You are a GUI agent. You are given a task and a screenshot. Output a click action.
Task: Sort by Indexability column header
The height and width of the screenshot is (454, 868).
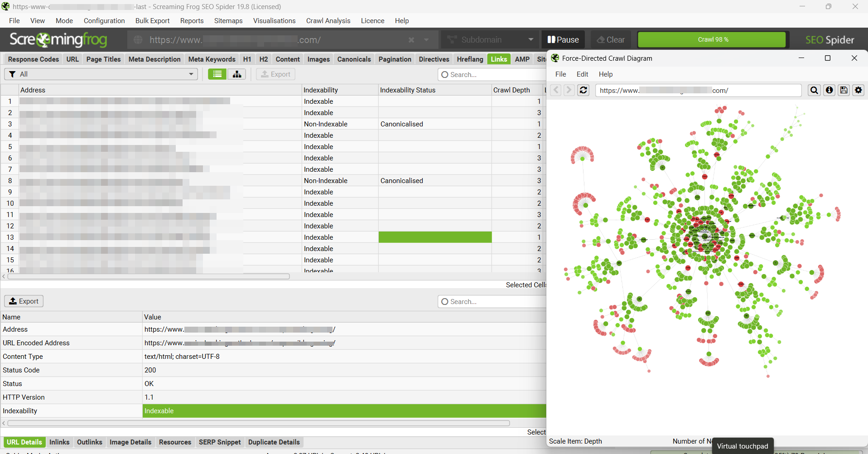pyautogui.click(x=340, y=90)
